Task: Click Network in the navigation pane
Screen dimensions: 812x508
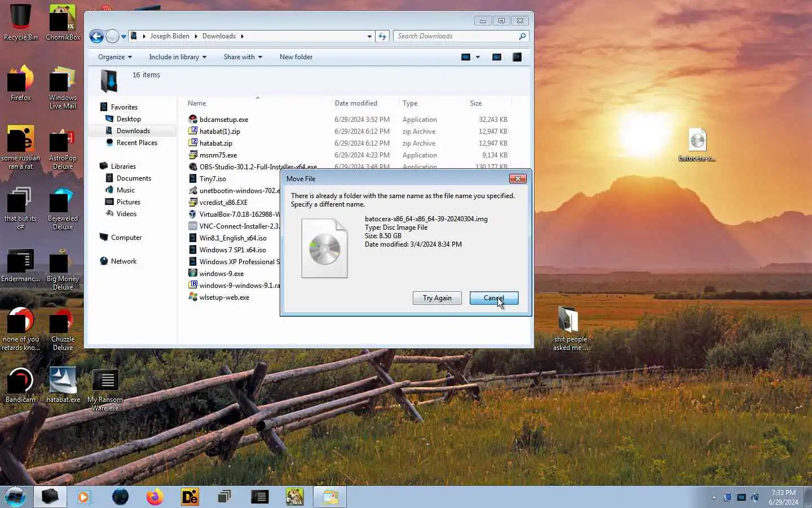Action: pos(123,261)
